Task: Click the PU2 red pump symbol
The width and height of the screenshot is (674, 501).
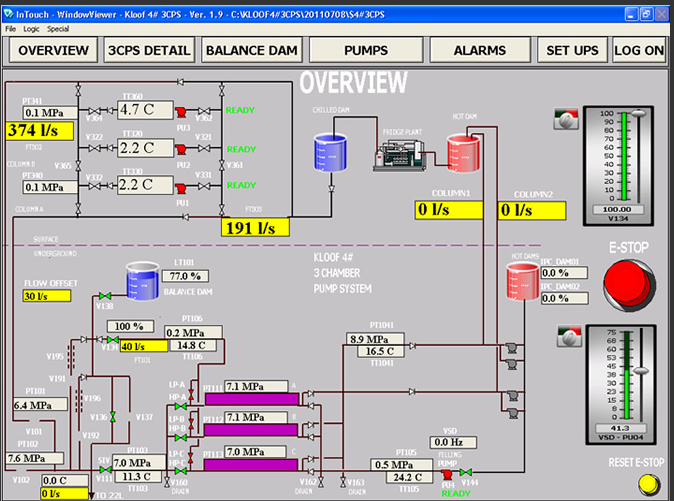Action: point(181,150)
